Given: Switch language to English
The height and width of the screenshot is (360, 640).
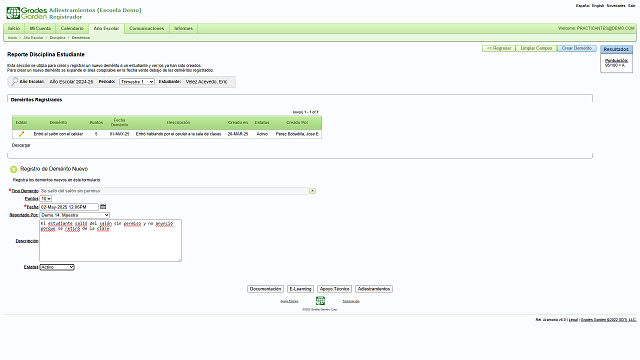Looking at the screenshot, I should (x=598, y=6).
